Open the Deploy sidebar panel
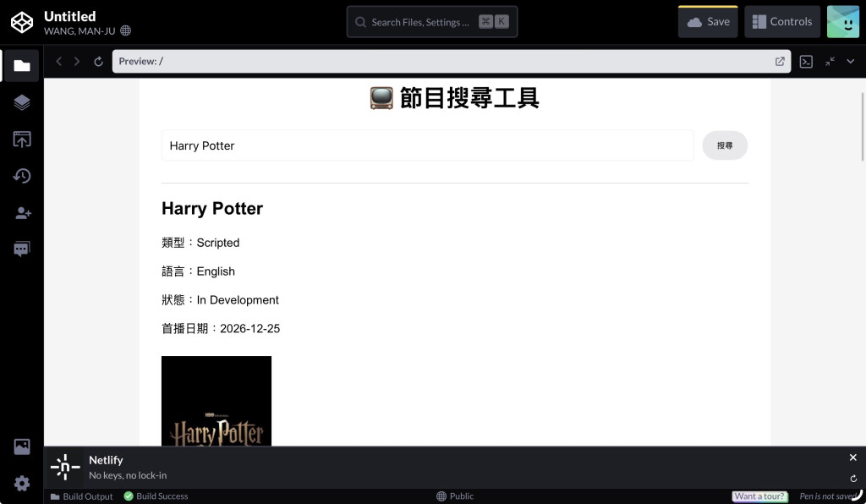This screenshot has width=866, height=504. tap(21, 140)
